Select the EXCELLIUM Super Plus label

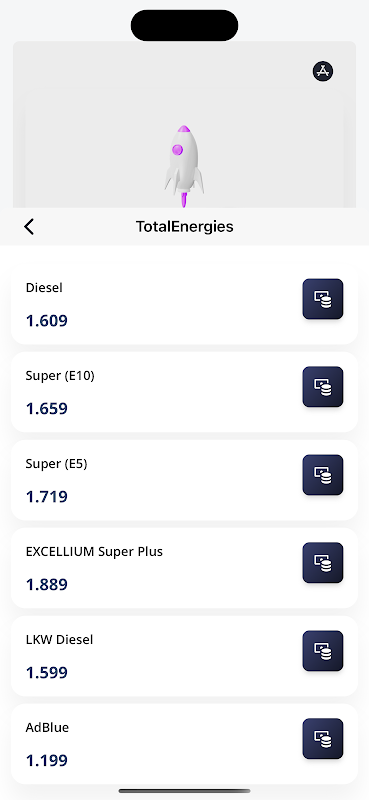[94, 552]
